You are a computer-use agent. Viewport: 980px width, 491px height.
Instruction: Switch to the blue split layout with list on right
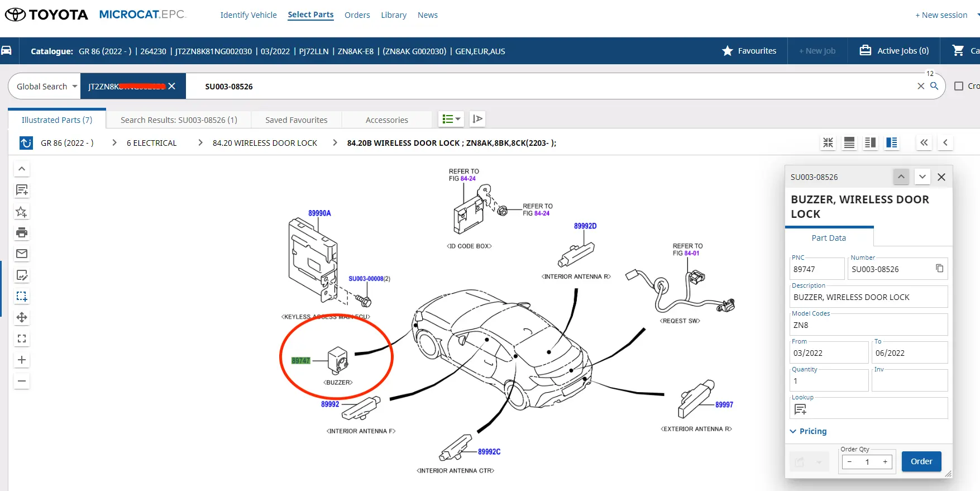click(x=892, y=142)
